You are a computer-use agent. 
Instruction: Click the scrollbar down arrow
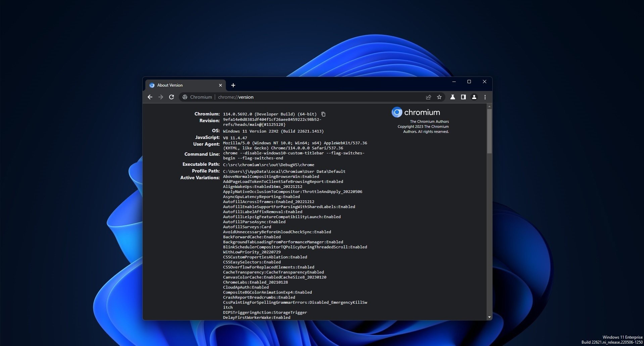(x=489, y=317)
